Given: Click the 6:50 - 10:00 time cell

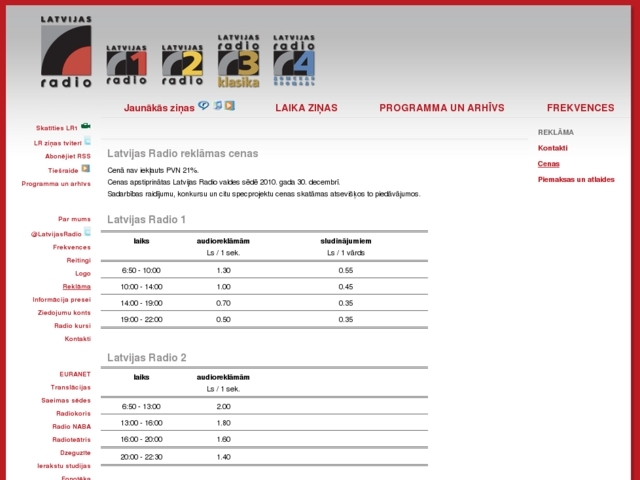Looking at the screenshot, I should pyautogui.click(x=141, y=270).
